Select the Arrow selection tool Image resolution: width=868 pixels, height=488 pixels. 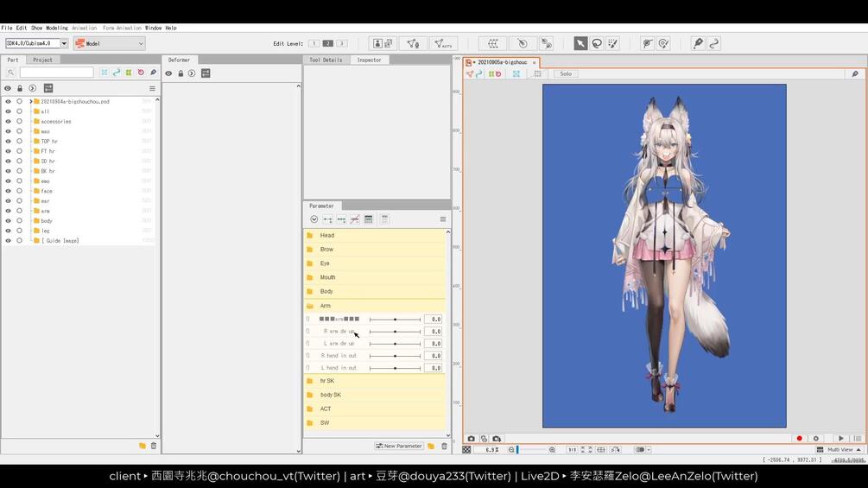click(x=580, y=43)
